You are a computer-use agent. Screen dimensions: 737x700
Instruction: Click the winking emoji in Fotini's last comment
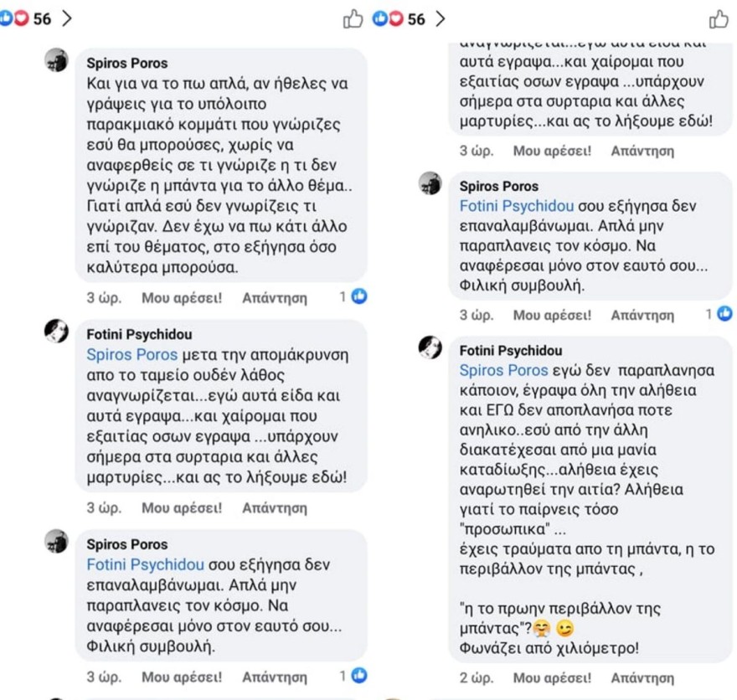tap(566, 628)
